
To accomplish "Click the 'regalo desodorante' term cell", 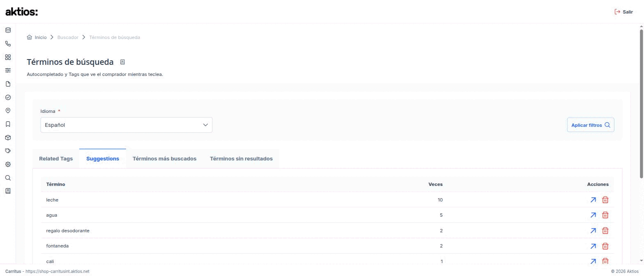I will point(68,231).
